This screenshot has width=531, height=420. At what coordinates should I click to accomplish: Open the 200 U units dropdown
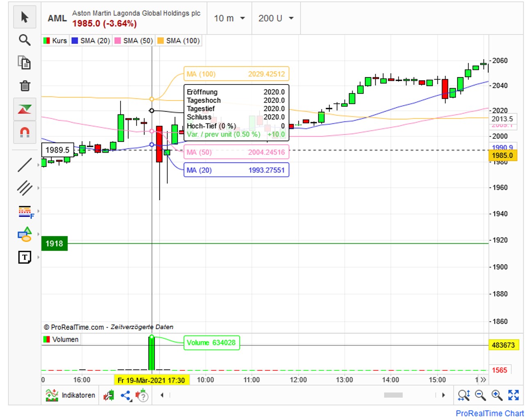pyautogui.click(x=276, y=18)
